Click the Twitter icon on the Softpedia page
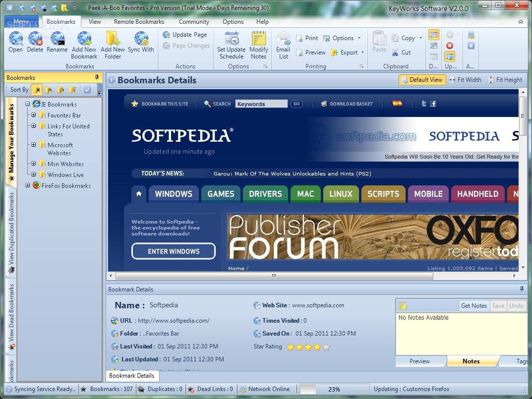The image size is (532, 399). [424, 104]
